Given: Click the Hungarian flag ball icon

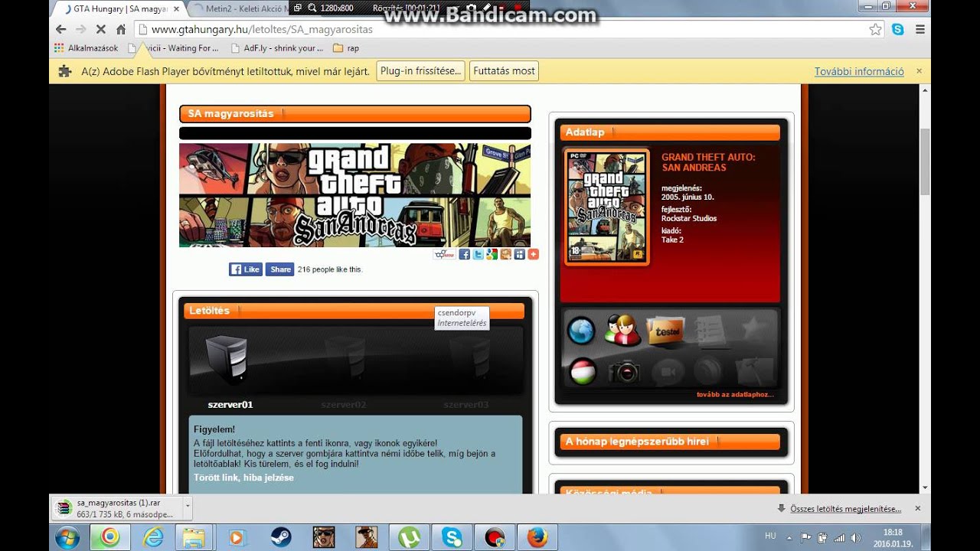Looking at the screenshot, I should point(583,372).
